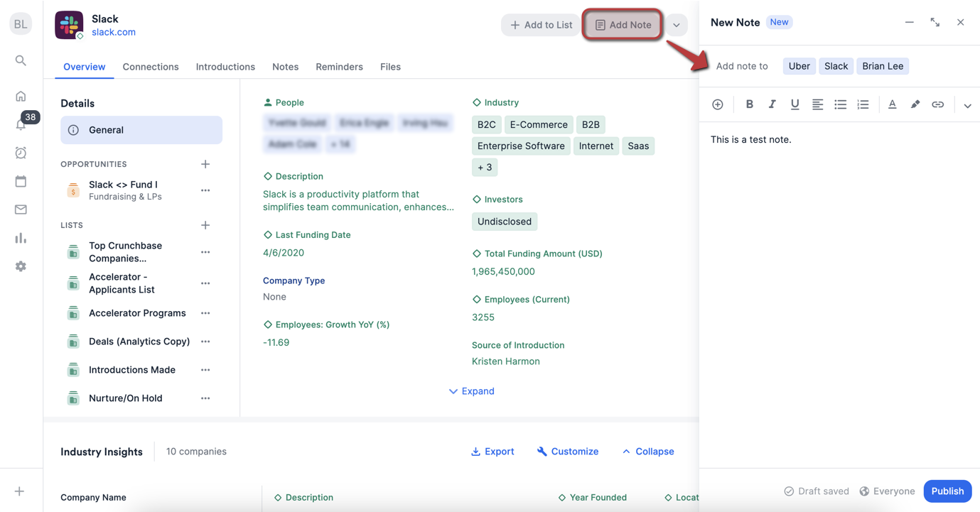This screenshot has height=512, width=980.
Task: Click Add to List for Slack
Action: 540,24
